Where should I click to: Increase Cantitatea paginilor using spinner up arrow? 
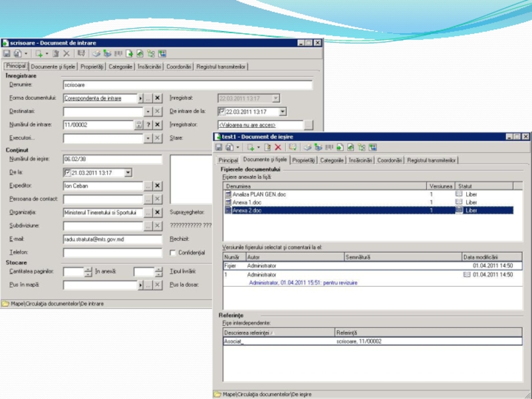click(x=88, y=269)
